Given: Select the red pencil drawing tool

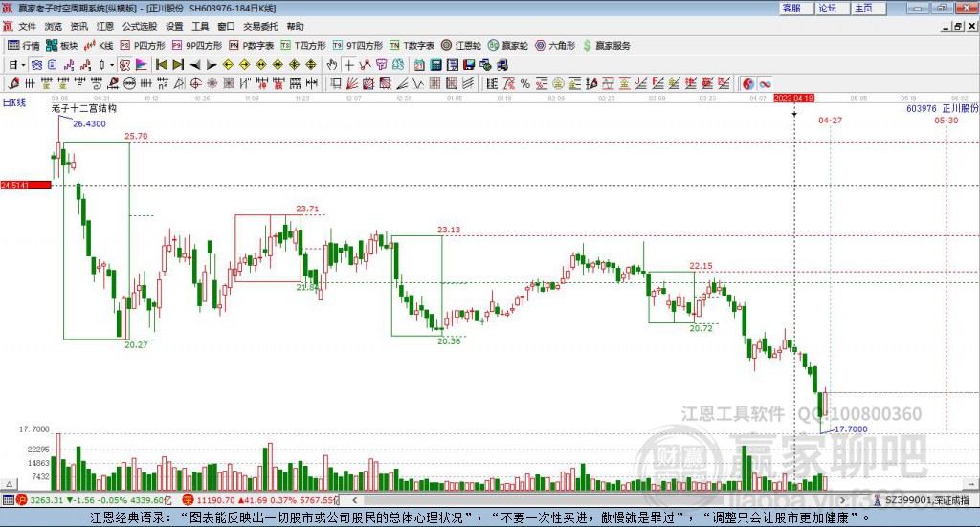Looking at the screenshot, I should click(13, 83).
